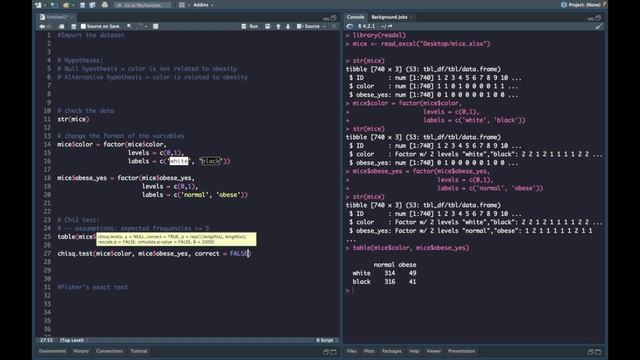640x360 pixels.
Task: Open the Environment tab
Action: coord(53,351)
